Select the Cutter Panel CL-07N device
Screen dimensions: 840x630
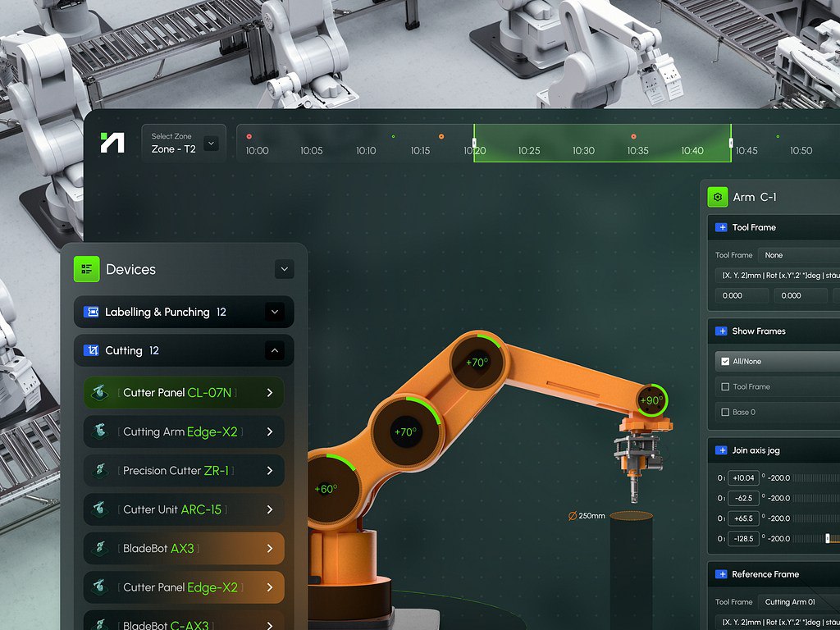click(x=185, y=393)
